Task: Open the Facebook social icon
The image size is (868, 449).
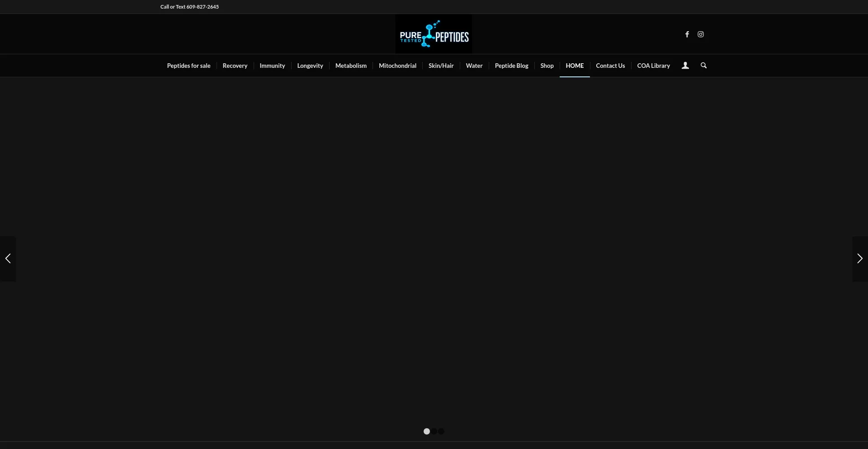Action: [687, 34]
